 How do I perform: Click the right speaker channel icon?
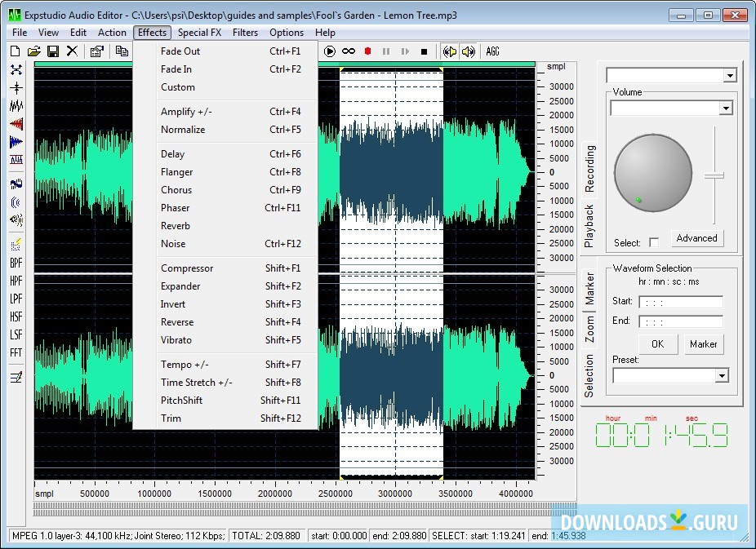468,51
